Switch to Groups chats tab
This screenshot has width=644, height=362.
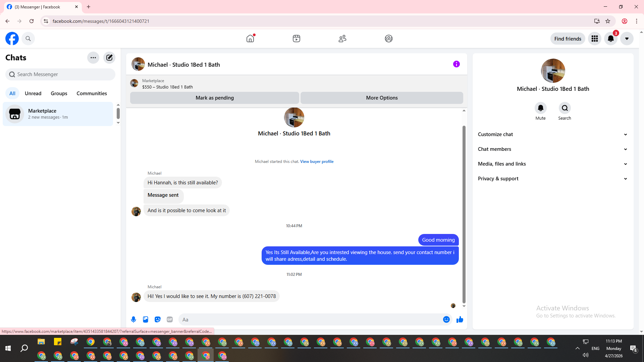pyautogui.click(x=59, y=94)
